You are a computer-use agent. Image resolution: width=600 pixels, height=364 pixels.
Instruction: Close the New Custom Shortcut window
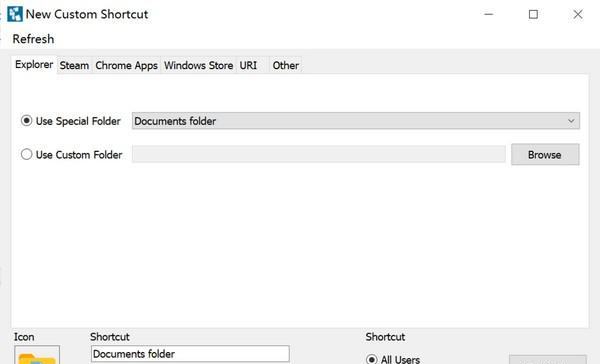click(x=578, y=15)
